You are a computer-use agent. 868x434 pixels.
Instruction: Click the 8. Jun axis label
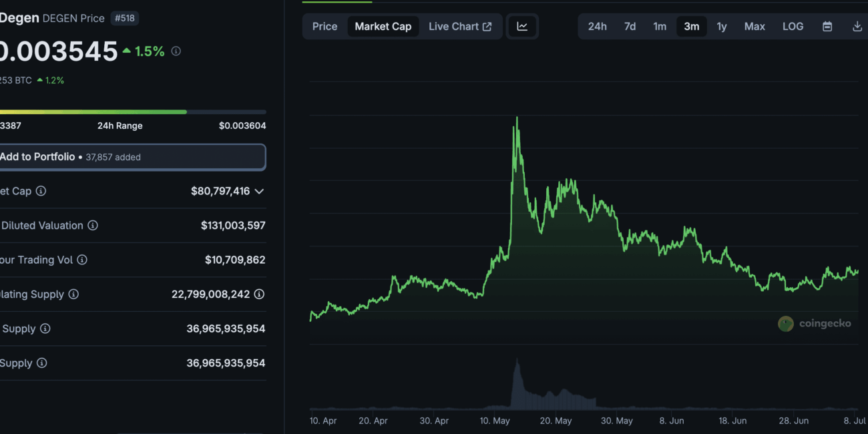click(x=672, y=421)
